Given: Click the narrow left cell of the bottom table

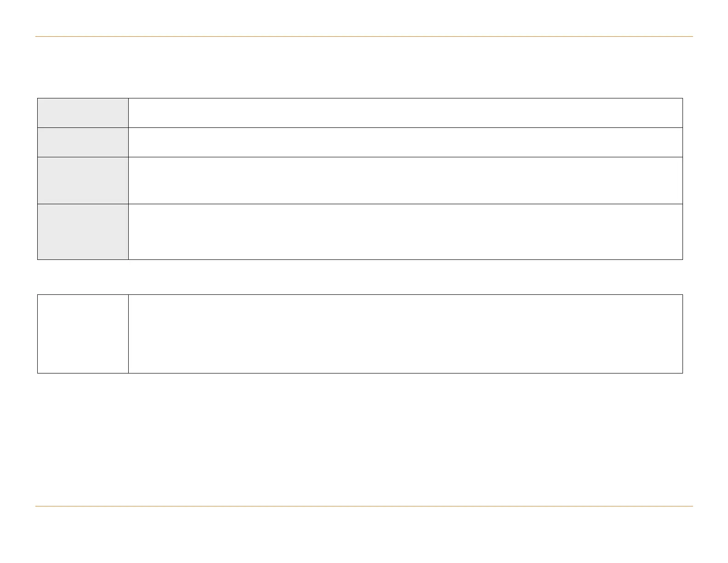Looking at the screenshot, I should (x=83, y=334).
